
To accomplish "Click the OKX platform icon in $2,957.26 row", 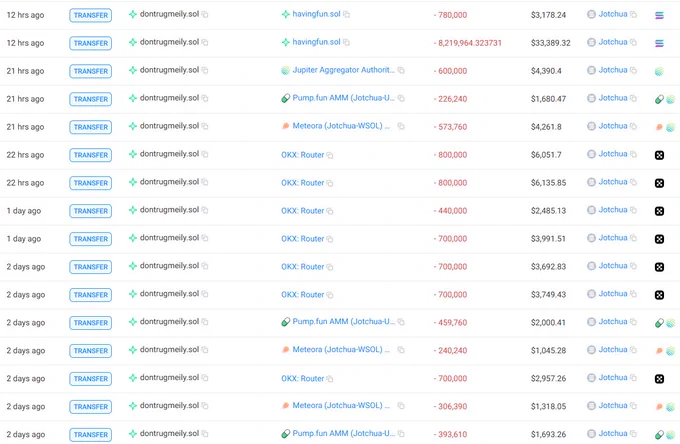I will 659,379.
